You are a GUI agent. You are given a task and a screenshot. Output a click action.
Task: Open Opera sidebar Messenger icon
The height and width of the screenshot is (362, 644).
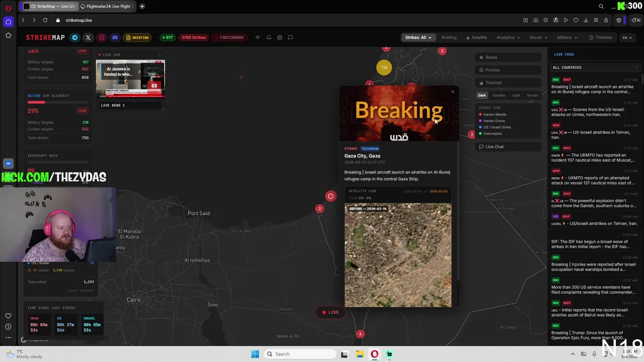pyautogui.click(x=8, y=163)
